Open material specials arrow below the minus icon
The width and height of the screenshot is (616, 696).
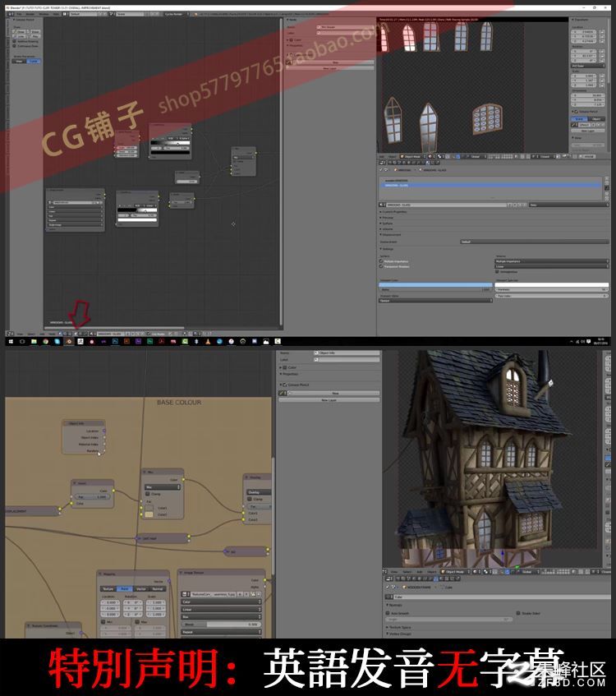coord(607,187)
